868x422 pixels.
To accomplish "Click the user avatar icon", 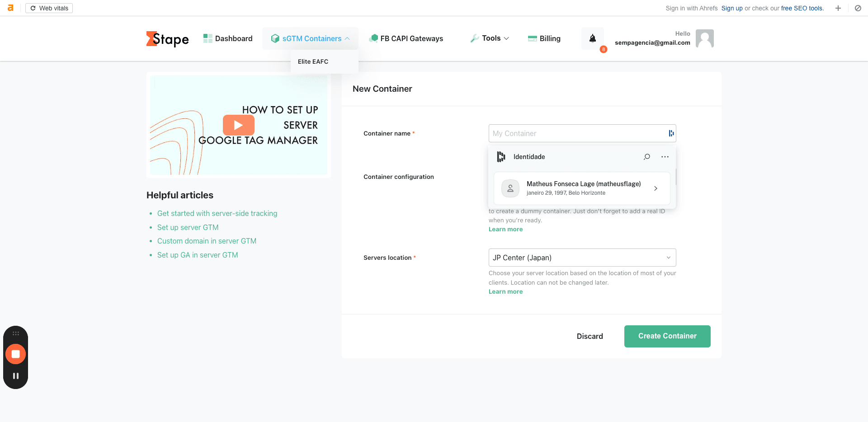I will (704, 38).
